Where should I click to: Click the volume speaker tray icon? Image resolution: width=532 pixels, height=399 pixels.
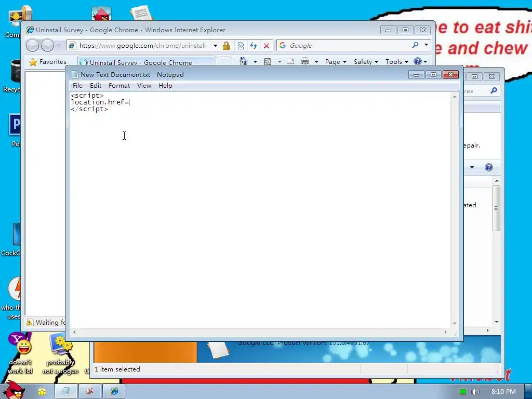coord(475,392)
